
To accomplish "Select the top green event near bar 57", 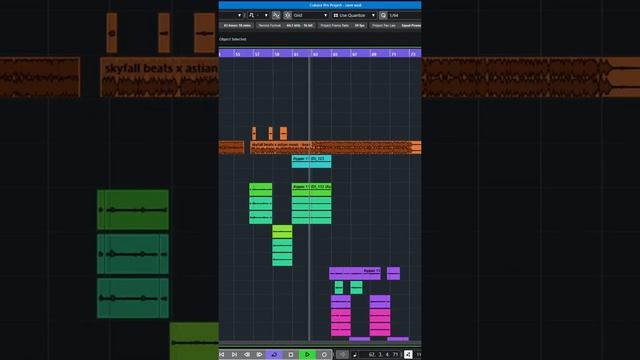I will [260, 189].
